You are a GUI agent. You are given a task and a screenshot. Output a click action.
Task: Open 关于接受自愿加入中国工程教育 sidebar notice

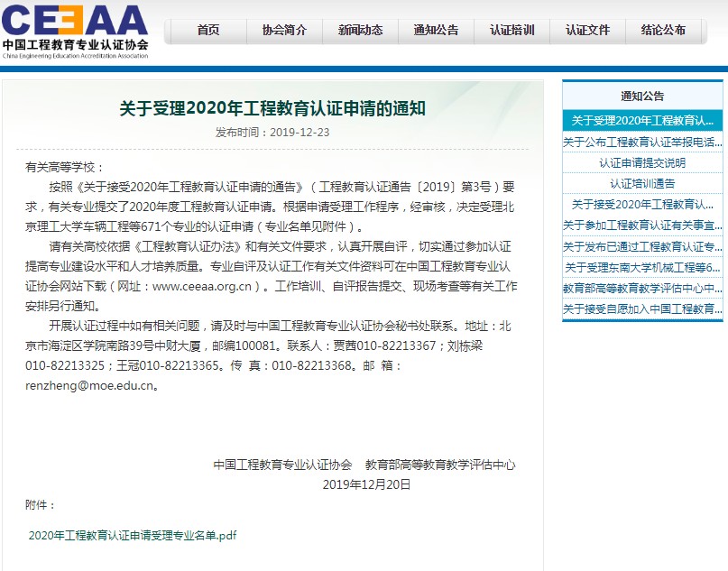(x=641, y=309)
